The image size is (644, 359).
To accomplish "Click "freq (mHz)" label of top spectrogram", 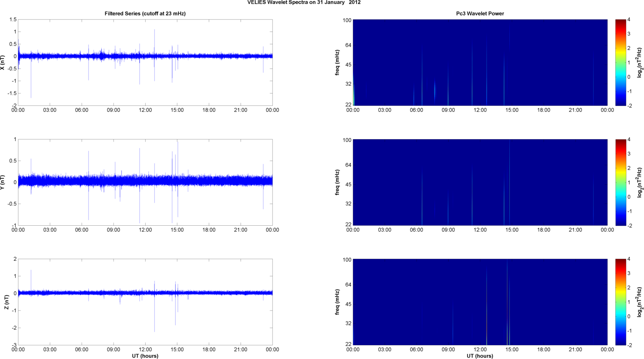I will tap(338, 62).
